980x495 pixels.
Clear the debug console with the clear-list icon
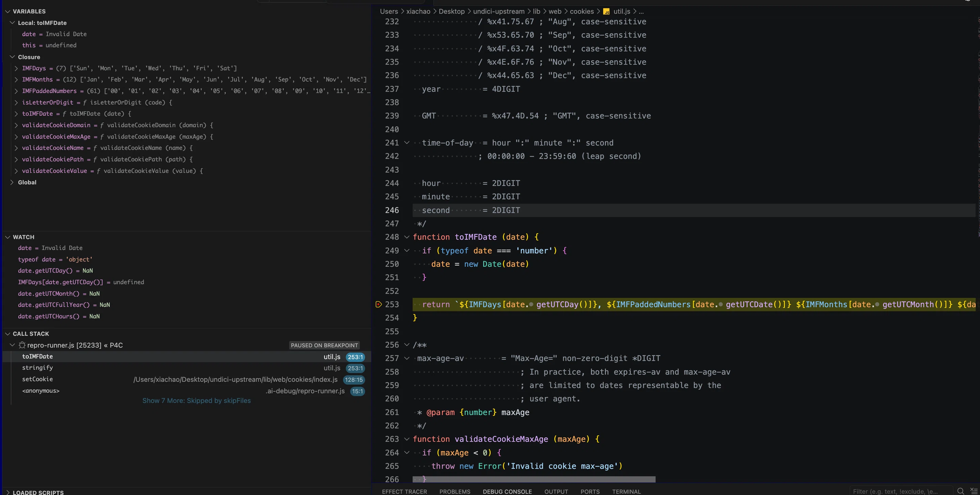(x=974, y=491)
